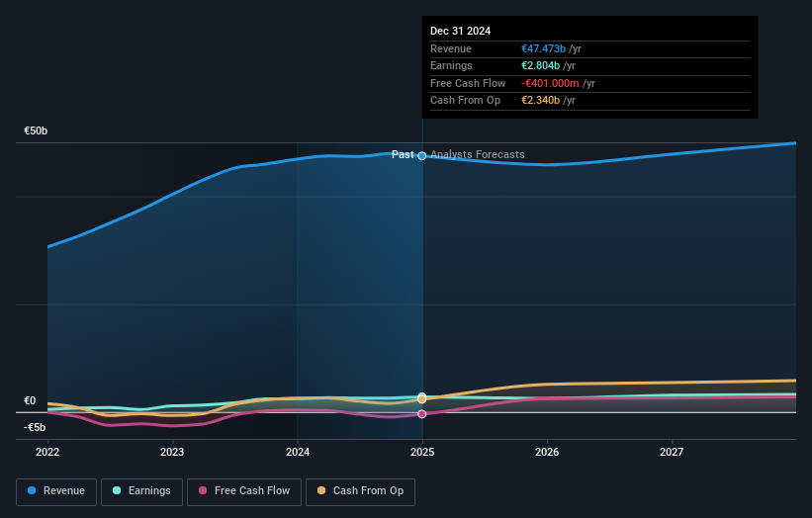Image resolution: width=812 pixels, height=518 pixels.
Task: Select the Free Cash Flow marker at 2025
Action: (422, 414)
